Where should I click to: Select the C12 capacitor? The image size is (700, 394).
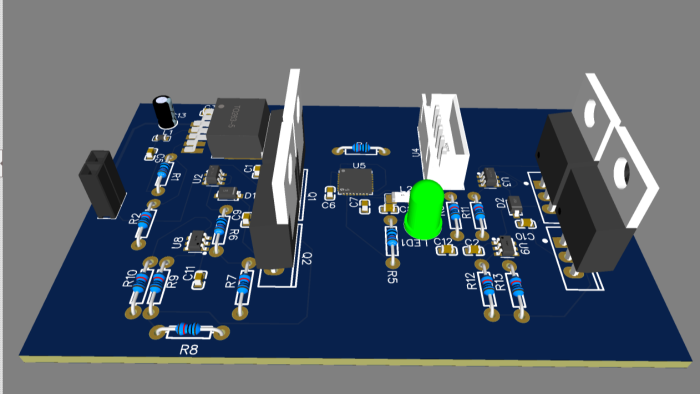[446, 250]
